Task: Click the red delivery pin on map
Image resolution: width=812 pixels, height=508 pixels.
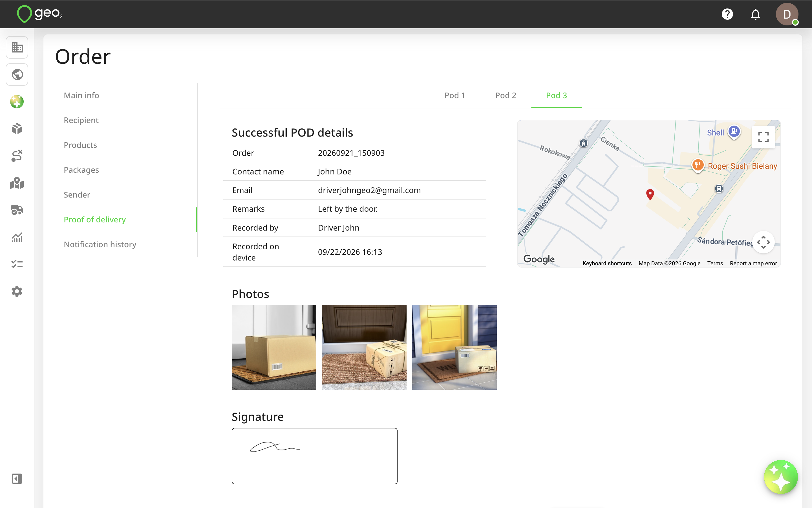Action: pos(650,194)
